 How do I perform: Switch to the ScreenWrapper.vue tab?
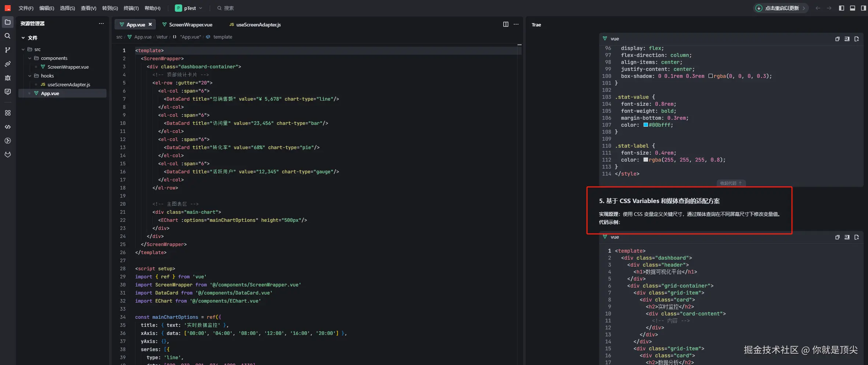(x=190, y=25)
